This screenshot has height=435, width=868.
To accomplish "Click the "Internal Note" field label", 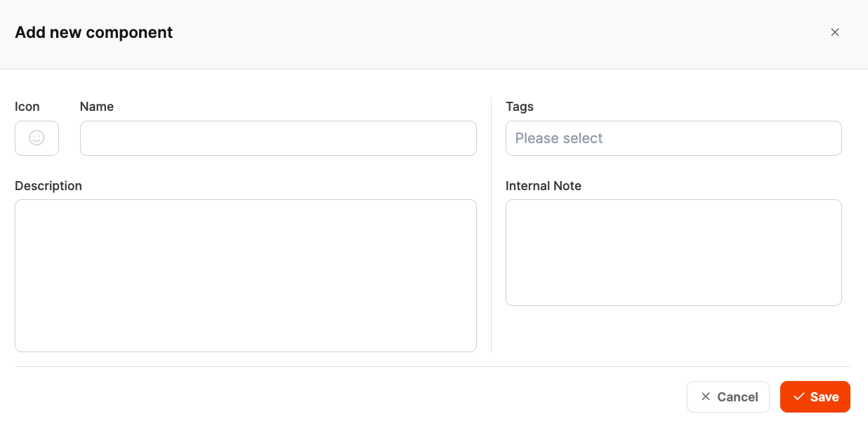I will [x=544, y=186].
